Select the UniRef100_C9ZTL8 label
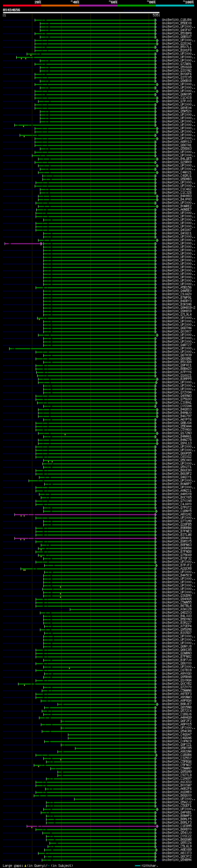The width and height of the screenshot is (197, 868). click(x=177, y=775)
